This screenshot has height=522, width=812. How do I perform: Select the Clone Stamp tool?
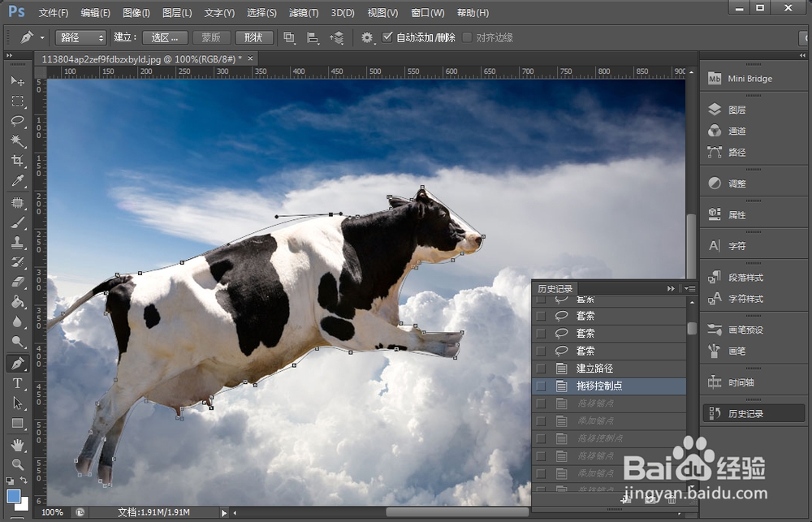18,242
